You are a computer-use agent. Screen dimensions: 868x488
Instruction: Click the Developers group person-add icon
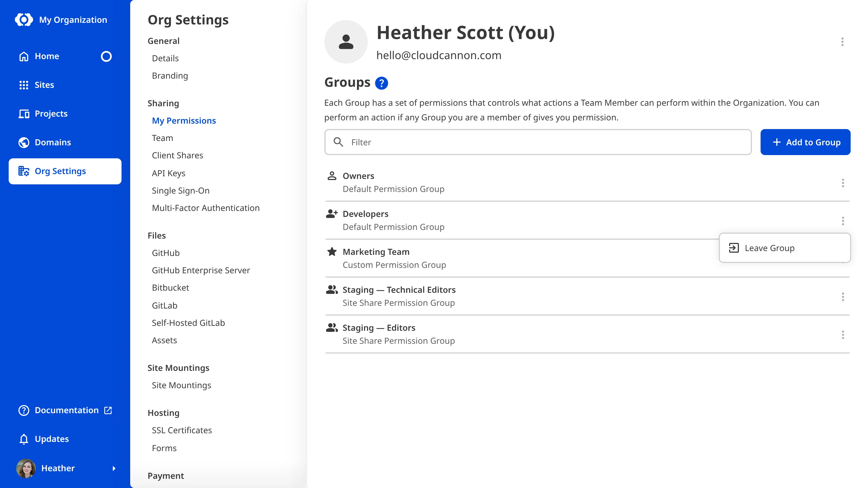pos(332,214)
